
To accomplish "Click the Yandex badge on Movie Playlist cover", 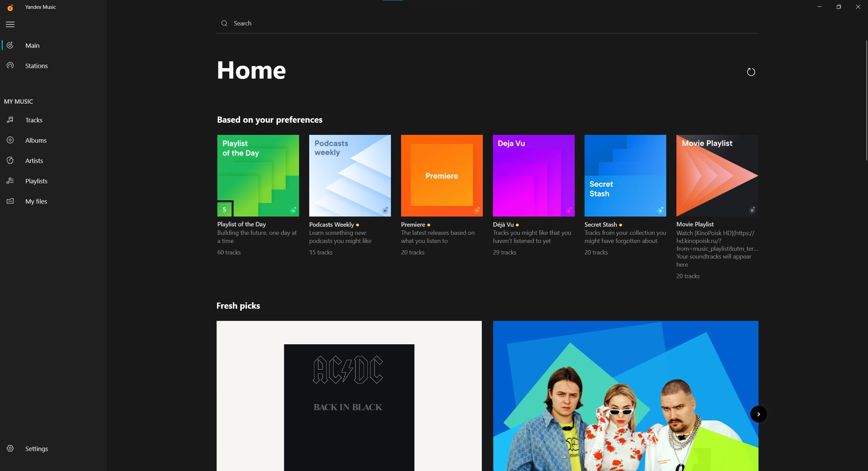I will pyautogui.click(x=752, y=210).
